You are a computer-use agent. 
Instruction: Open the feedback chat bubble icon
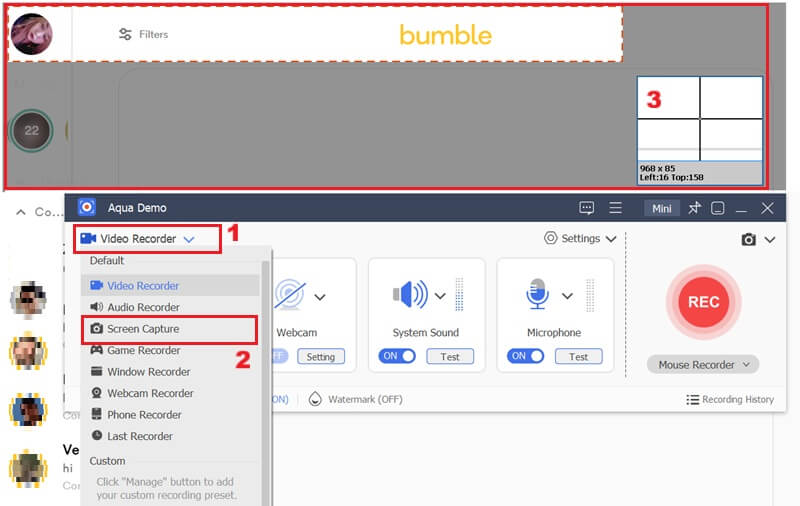pos(587,208)
